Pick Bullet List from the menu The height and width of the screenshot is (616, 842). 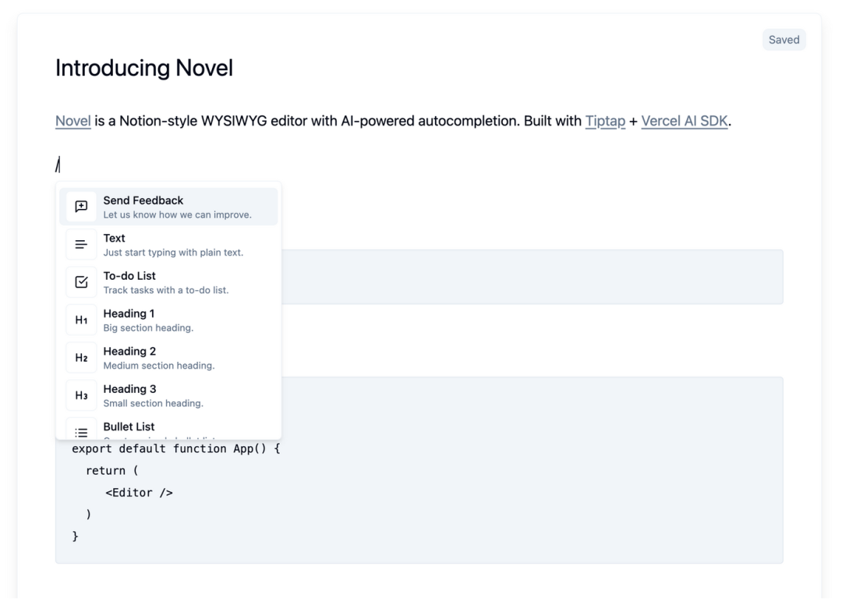pyautogui.click(x=168, y=428)
